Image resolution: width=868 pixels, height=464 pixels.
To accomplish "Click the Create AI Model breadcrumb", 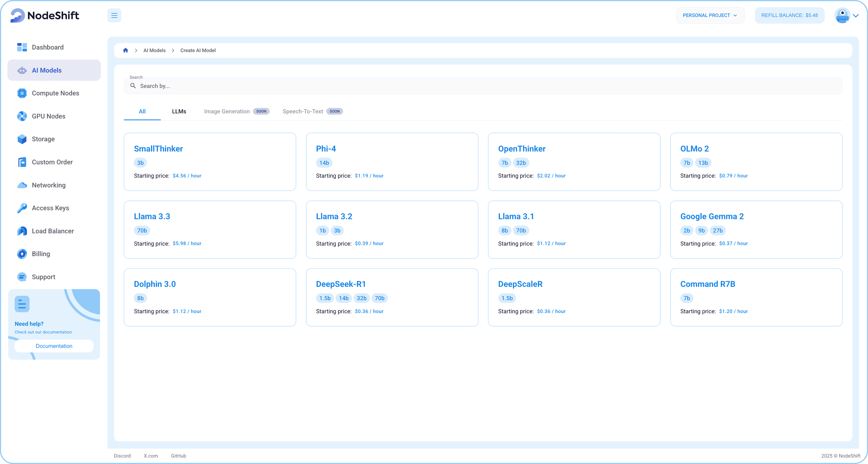I will coord(198,50).
